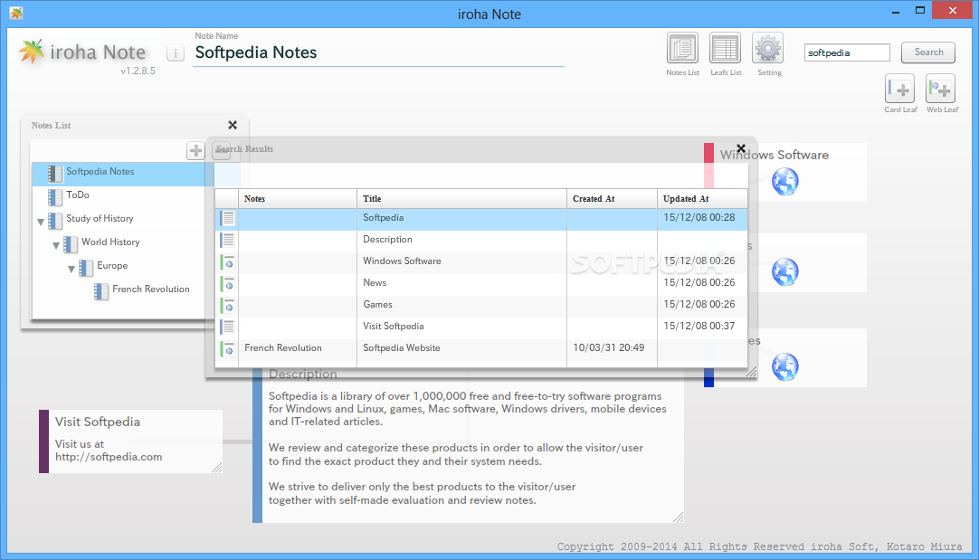Click the notebook icon beside French Revolution
The width and height of the screenshot is (979, 560).
coord(101,291)
